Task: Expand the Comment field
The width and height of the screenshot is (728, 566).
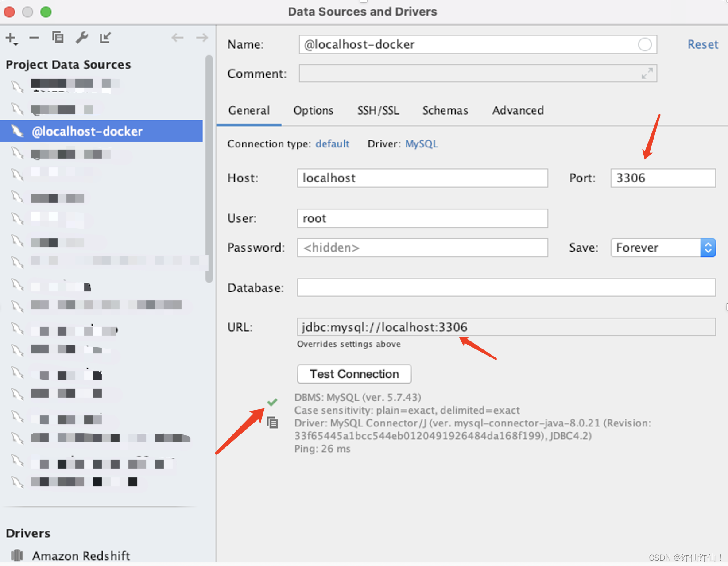Action: (x=647, y=74)
